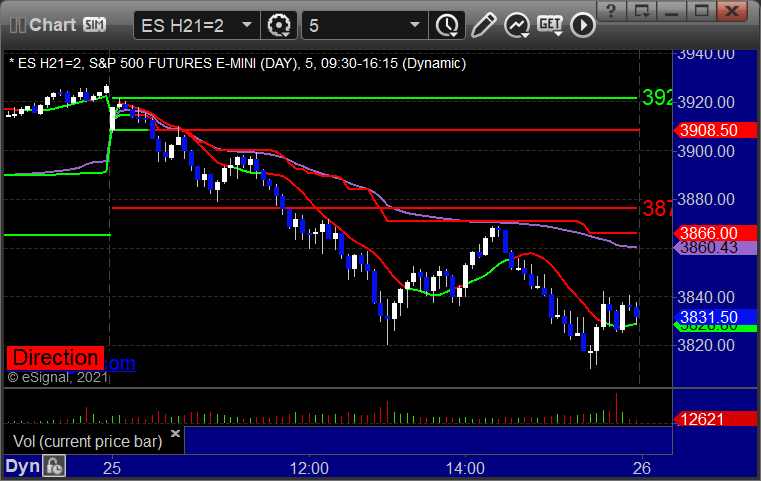
Task: Click the 26 date axis label
Action: point(642,469)
